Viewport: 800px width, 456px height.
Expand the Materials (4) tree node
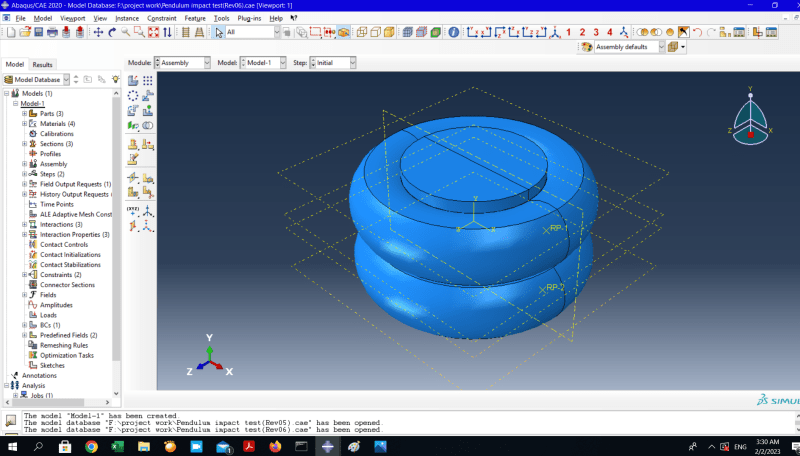click(24, 123)
